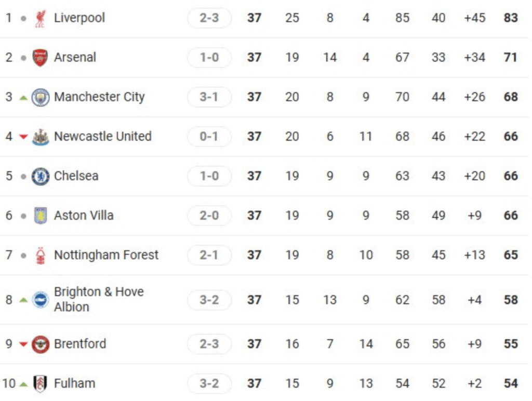Click the Fulham club crest

40,384
